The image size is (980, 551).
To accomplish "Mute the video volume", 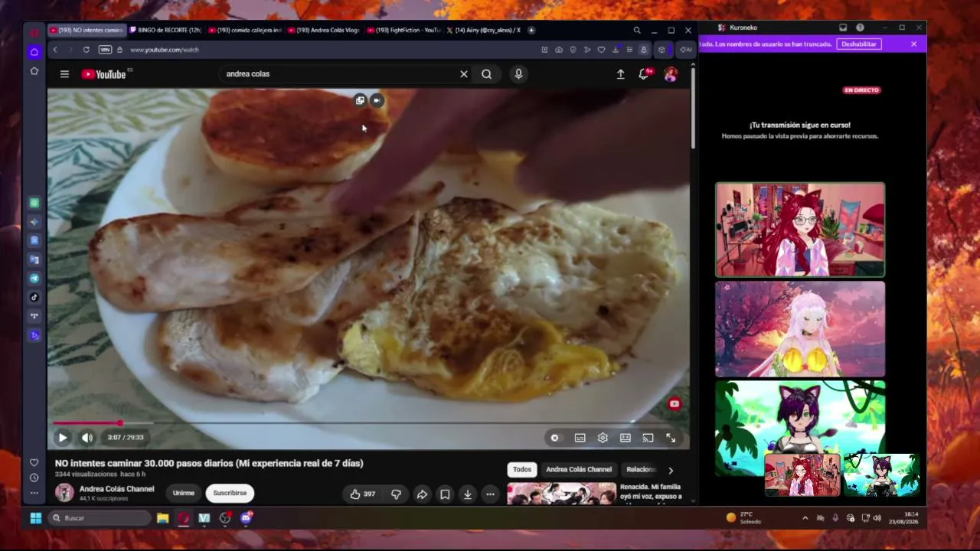I will [x=87, y=438].
